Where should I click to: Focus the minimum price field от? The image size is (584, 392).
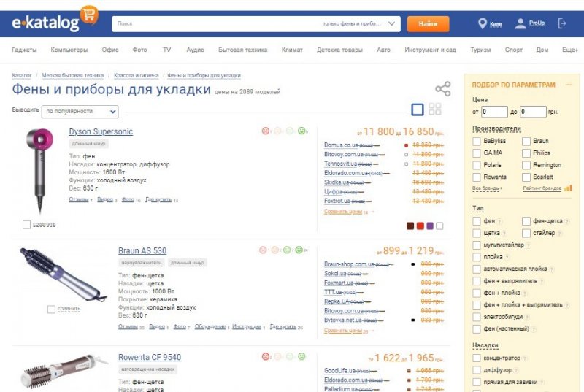point(495,112)
